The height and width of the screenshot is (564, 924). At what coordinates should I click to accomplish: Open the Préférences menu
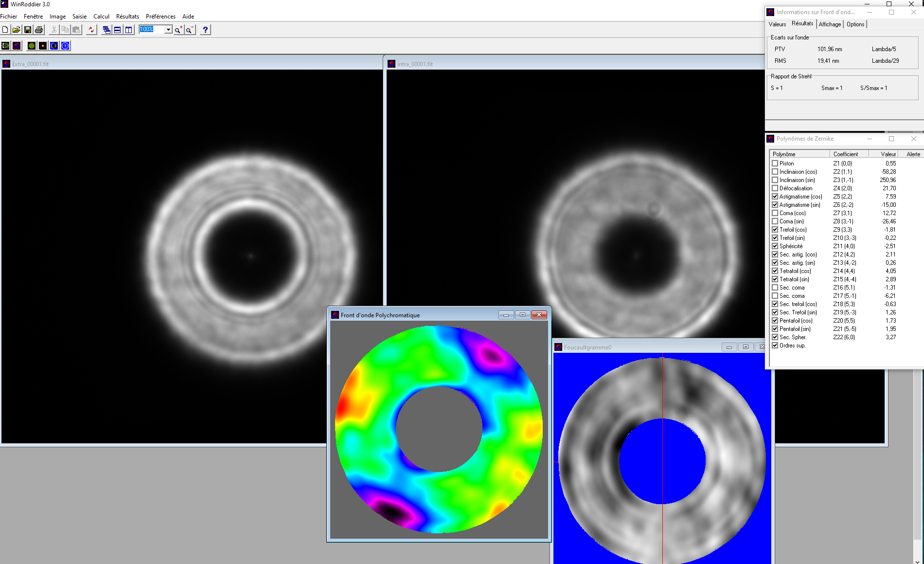[160, 17]
